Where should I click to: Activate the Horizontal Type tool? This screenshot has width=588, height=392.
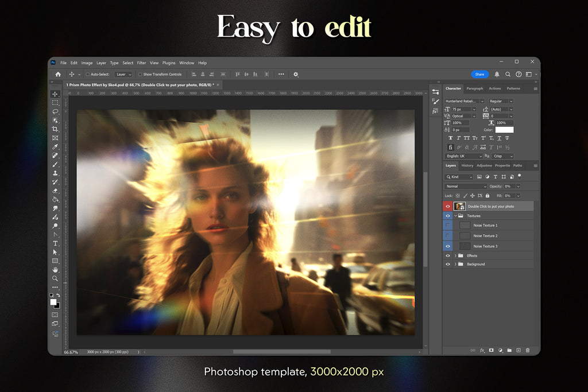(55, 243)
